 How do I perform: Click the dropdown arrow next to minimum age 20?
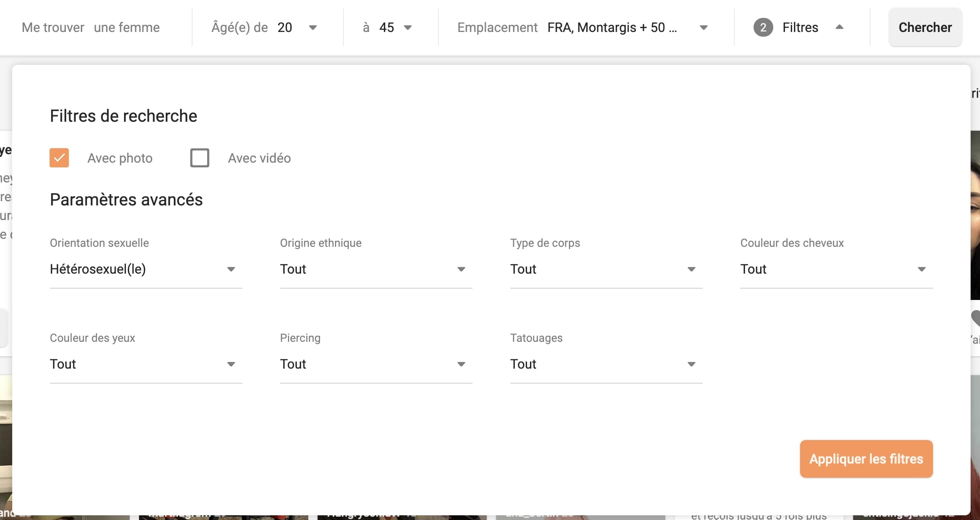pos(312,28)
